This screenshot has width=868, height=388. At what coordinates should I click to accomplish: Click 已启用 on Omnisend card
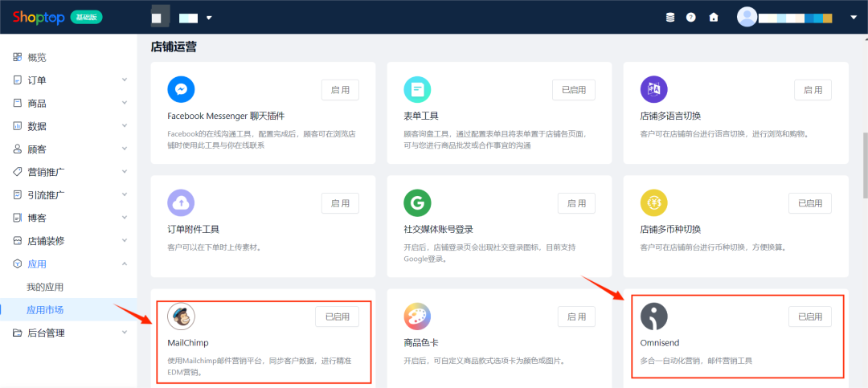click(x=810, y=317)
